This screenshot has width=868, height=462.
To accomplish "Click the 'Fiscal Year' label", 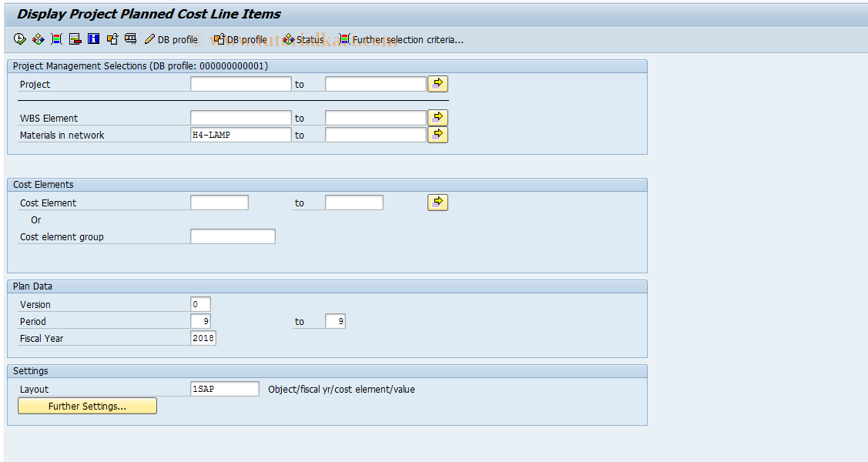I will [x=42, y=339].
